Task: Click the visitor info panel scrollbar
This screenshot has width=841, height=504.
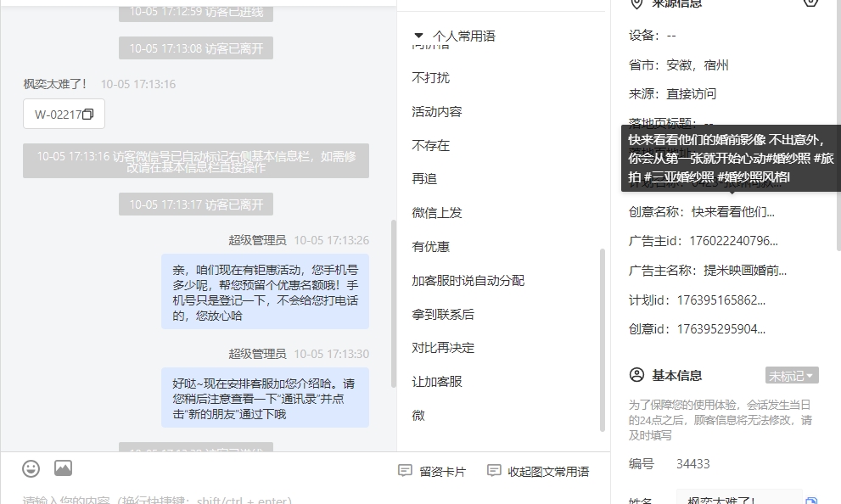Action: tap(838, 126)
